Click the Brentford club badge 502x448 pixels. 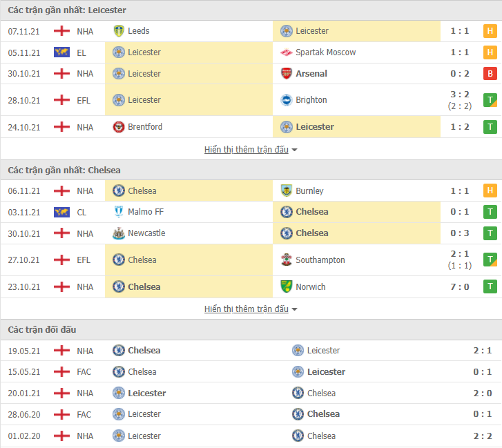coord(119,127)
